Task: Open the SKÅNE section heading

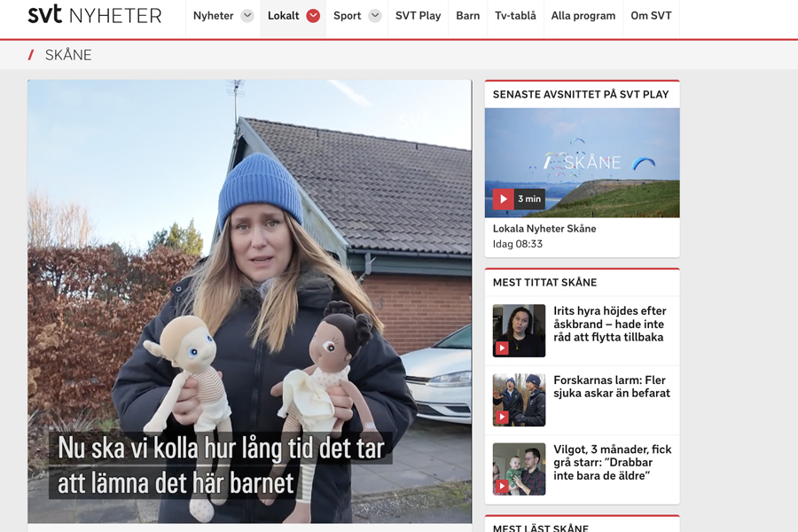Action: point(68,55)
